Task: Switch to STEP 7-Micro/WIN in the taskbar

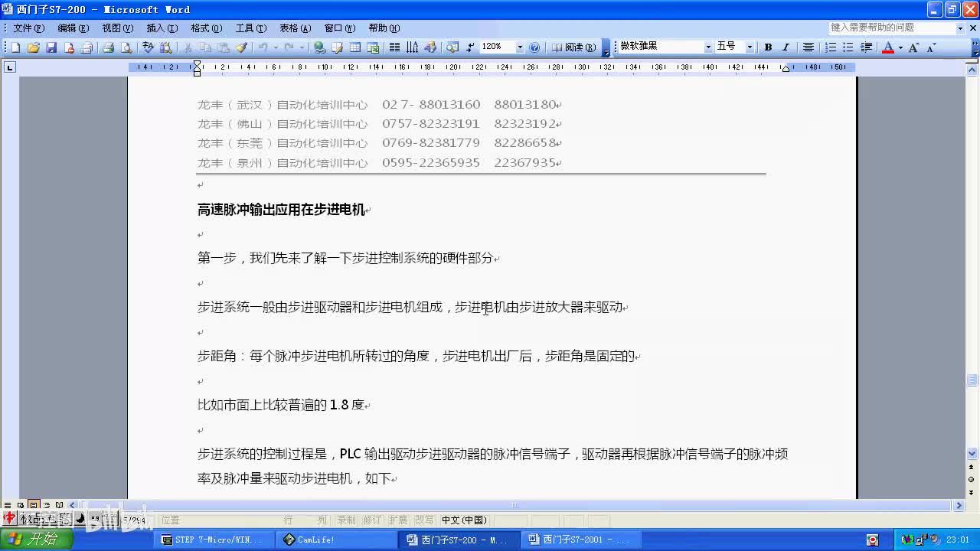Action: (x=214, y=540)
